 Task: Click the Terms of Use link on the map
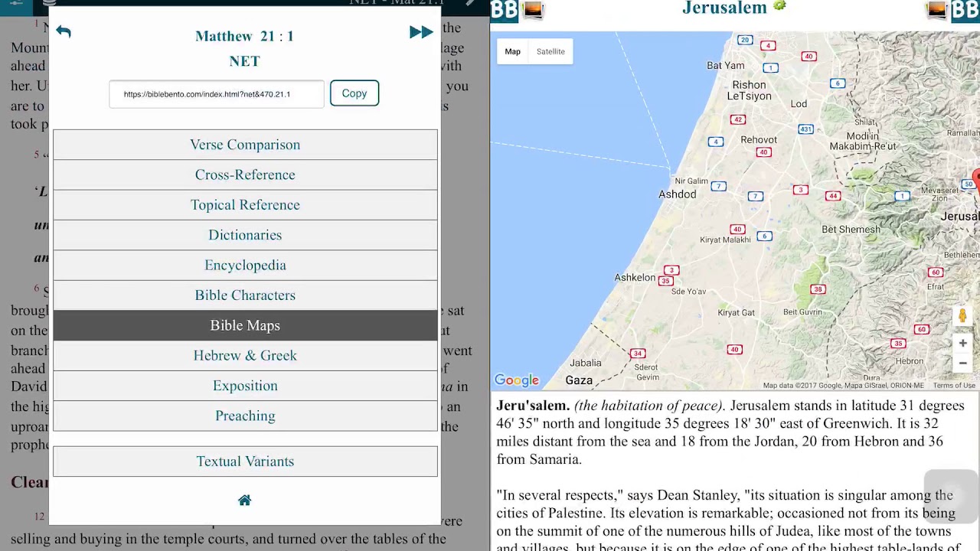pos(954,386)
